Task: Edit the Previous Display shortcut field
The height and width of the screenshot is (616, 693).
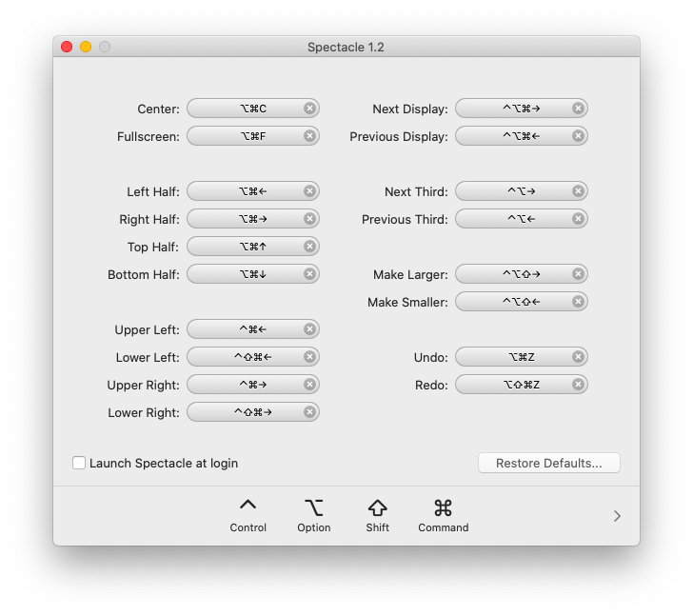Action: 522,136
